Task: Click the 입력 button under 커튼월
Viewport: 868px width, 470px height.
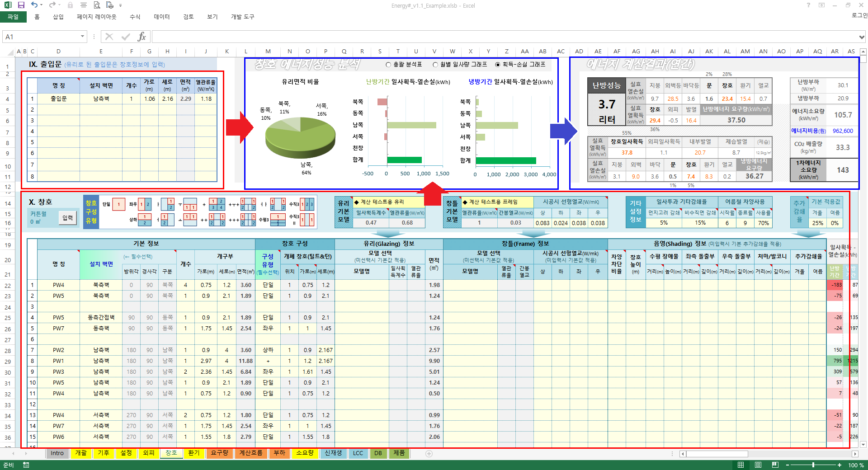Action: tap(68, 218)
